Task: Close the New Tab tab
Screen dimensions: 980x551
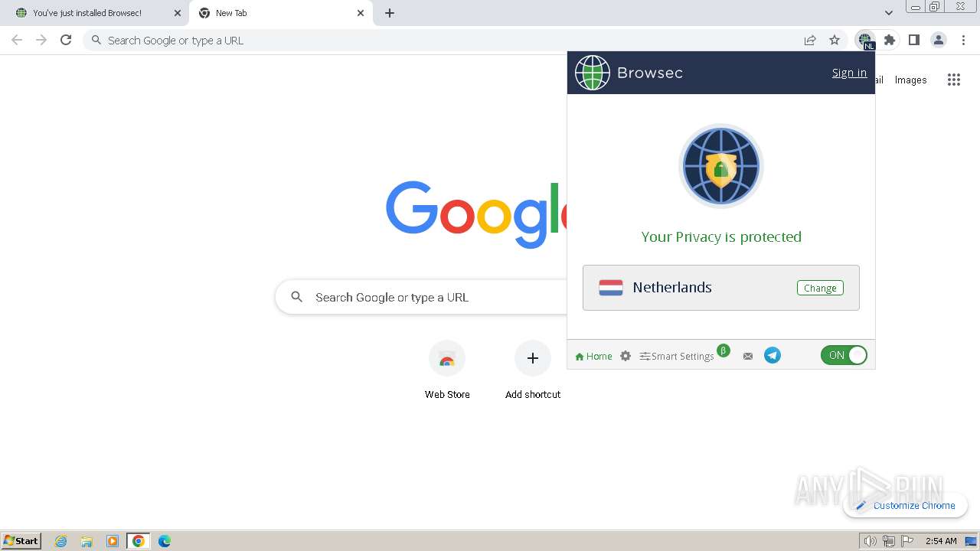Action: click(x=361, y=13)
